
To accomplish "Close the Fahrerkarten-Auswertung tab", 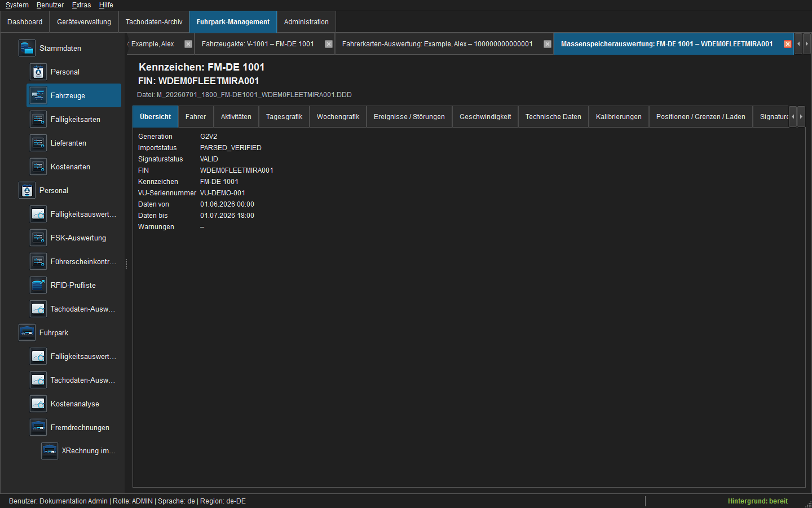I will click(548, 44).
